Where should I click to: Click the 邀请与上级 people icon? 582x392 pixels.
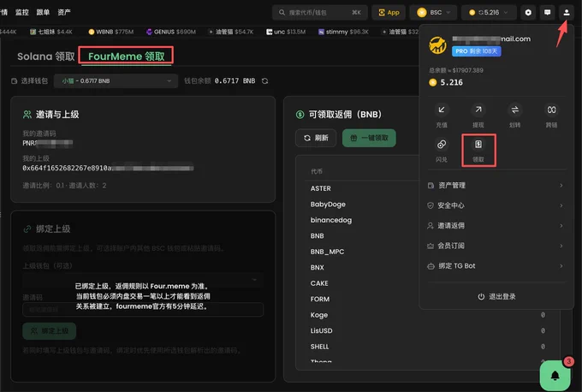(x=27, y=115)
